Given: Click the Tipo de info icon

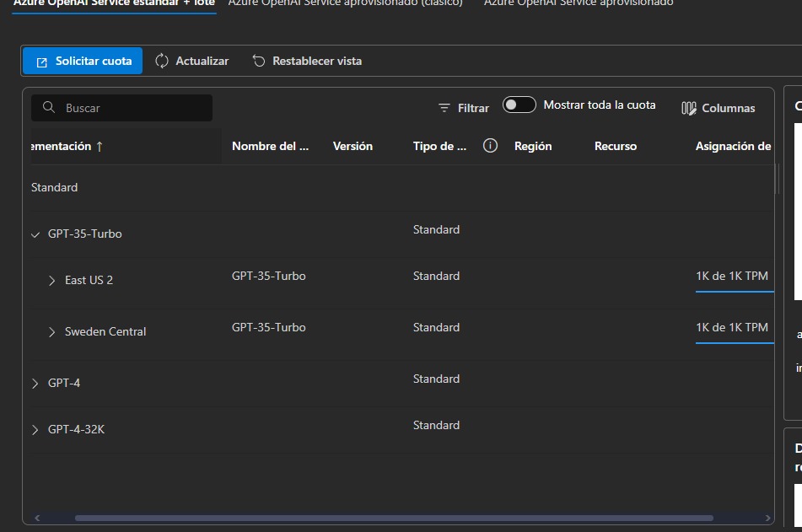Looking at the screenshot, I should tap(490, 146).
